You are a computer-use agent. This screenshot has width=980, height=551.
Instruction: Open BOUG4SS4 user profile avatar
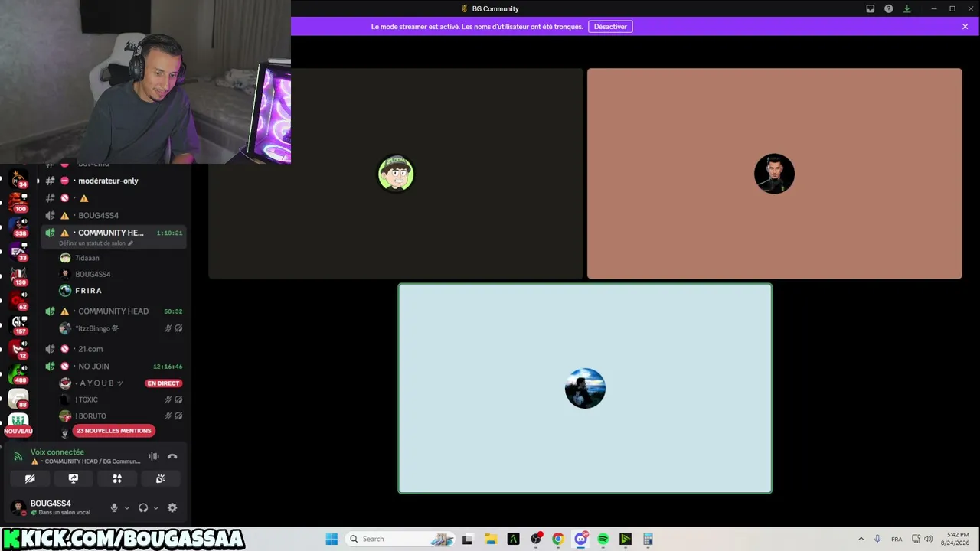point(18,507)
